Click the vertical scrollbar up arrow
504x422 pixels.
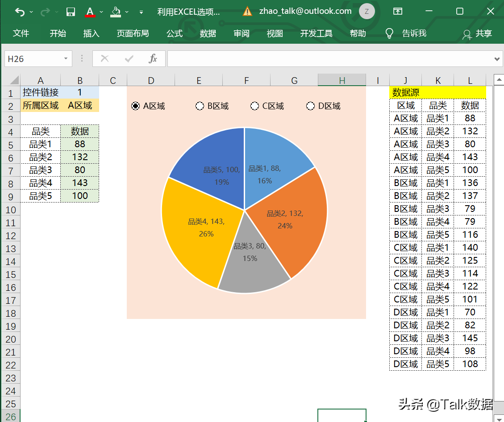pyautogui.click(x=499, y=79)
